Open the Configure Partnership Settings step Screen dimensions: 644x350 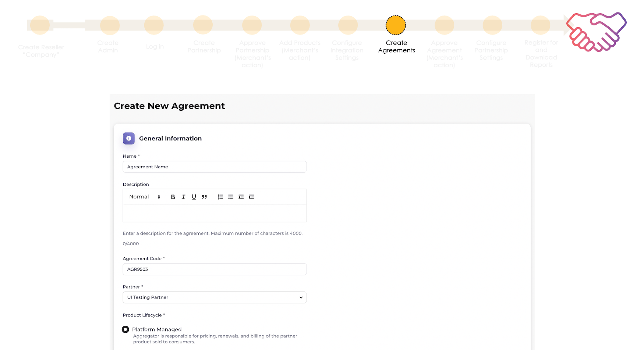tap(492, 25)
